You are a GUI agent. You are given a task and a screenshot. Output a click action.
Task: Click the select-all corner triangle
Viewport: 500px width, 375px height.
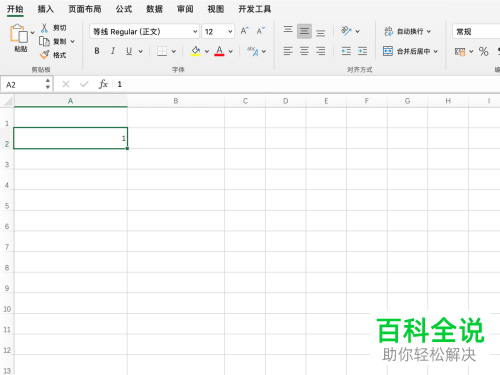pyautogui.click(x=7, y=101)
